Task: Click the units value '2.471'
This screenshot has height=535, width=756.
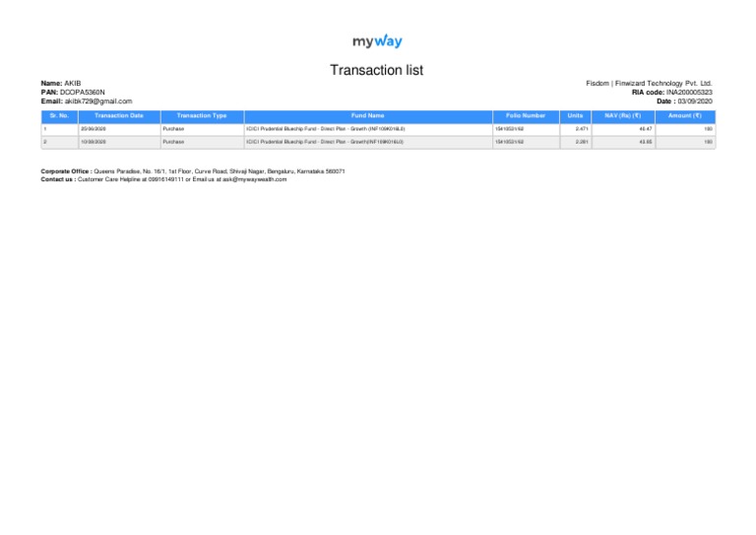Action: [x=582, y=129]
